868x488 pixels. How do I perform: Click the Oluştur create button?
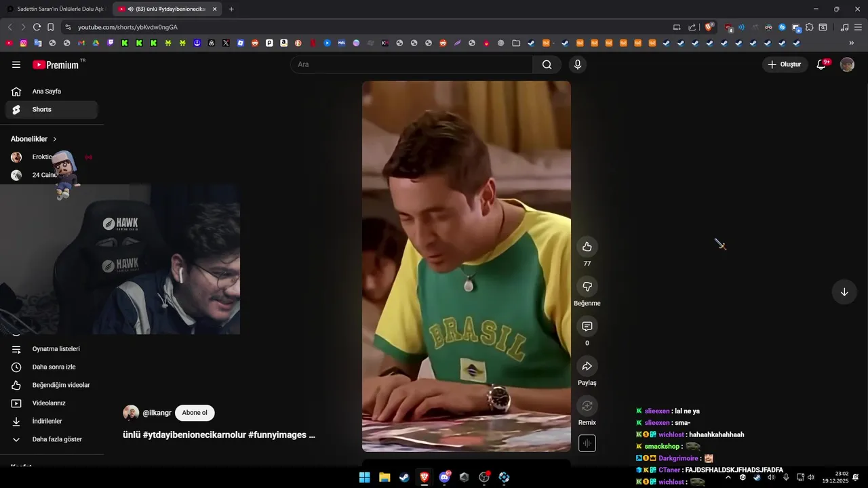[x=785, y=64]
